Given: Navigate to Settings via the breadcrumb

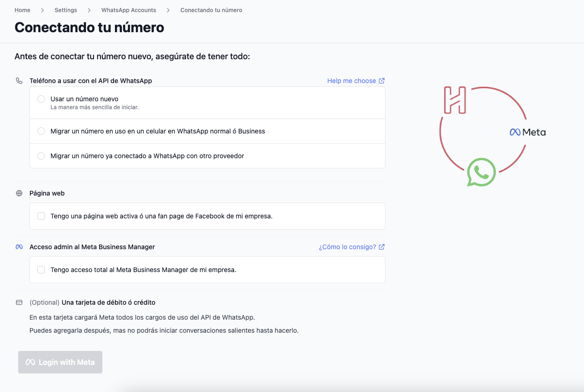Looking at the screenshot, I should coord(65,10).
